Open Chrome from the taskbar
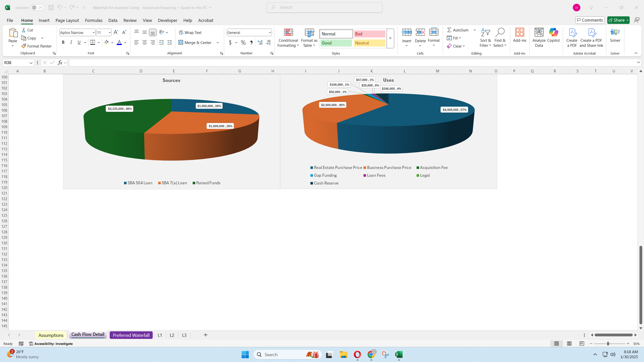This screenshot has height=362, width=644. 371,355
